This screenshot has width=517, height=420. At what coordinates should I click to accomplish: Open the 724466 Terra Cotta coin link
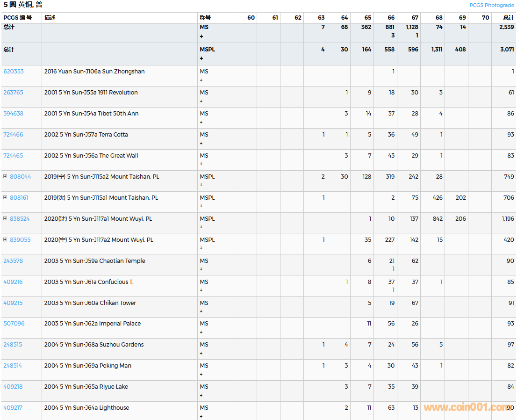pyautogui.click(x=13, y=135)
